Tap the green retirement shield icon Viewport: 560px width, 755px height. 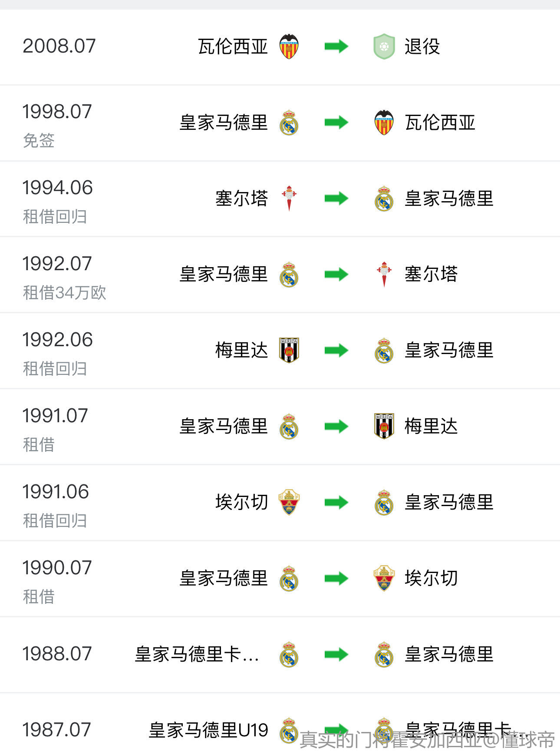click(x=384, y=46)
